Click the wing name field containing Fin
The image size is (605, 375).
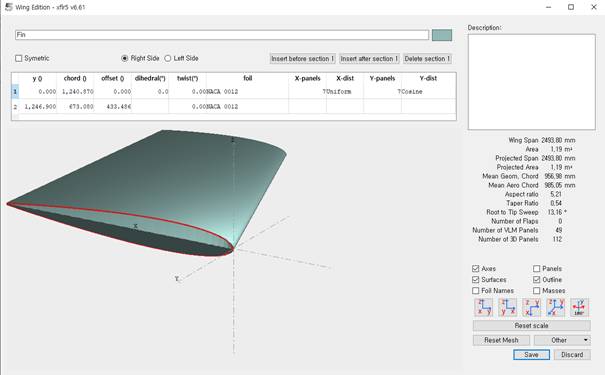pyautogui.click(x=222, y=35)
